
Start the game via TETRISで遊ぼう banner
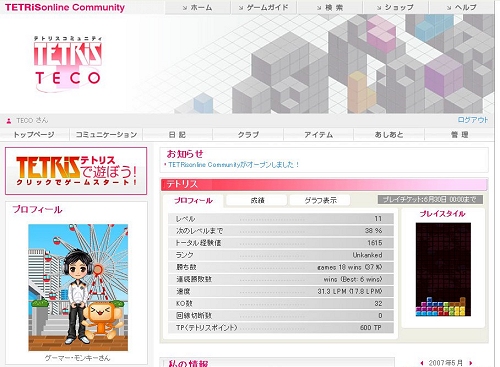(x=76, y=171)
